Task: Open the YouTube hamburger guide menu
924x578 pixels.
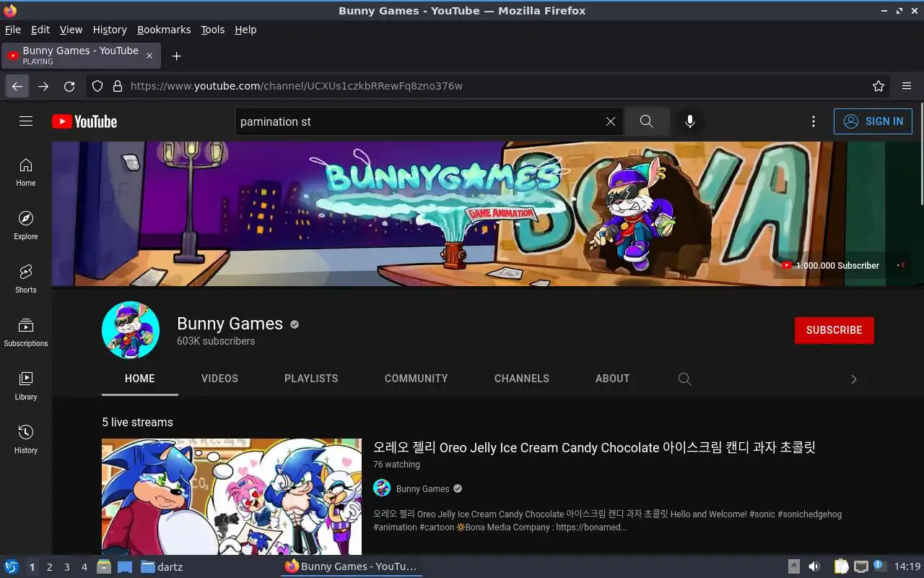Action: tap(26, 121)
